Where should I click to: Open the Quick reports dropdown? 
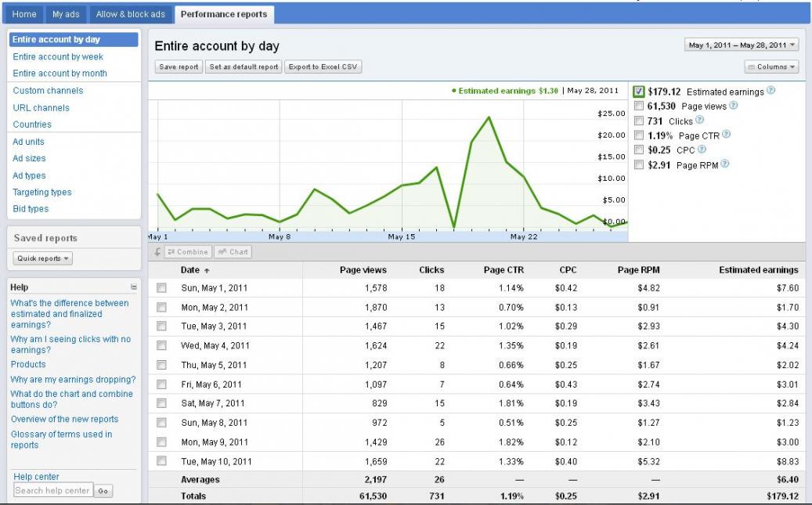43,258
